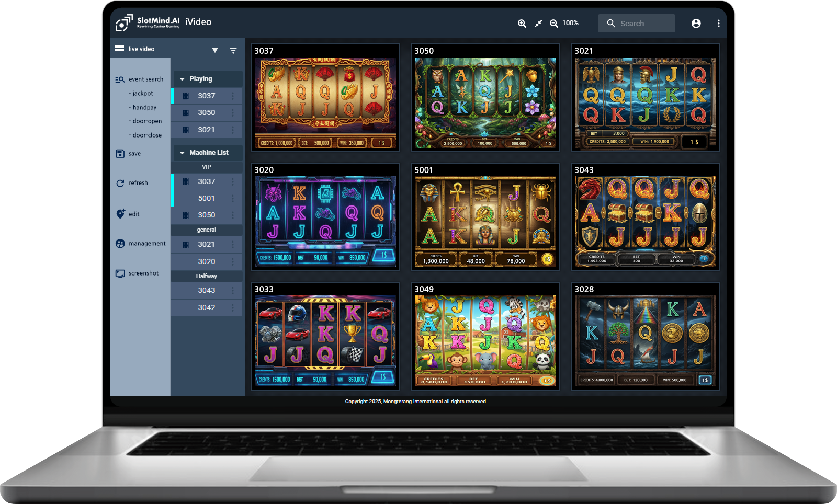Image resolution: width=837 pixels, height=504 pixels.
Task: Click the edit pin icon
Action: (x=120, y=214)
